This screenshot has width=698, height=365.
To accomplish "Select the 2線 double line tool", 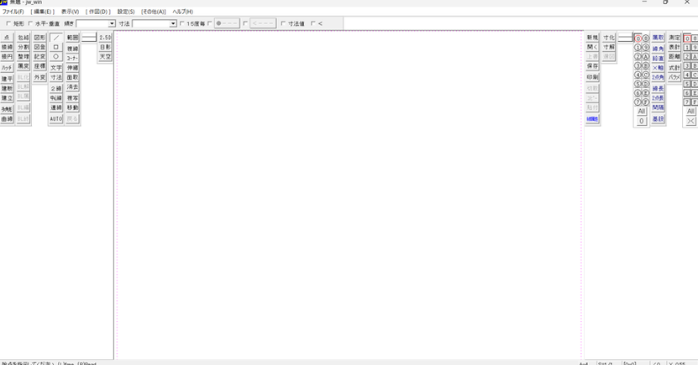I will (56, 88).
